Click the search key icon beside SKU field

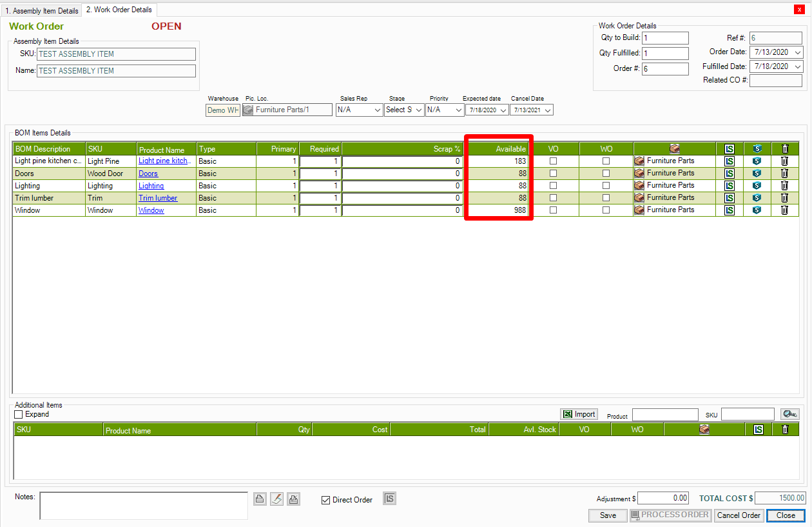(x=789, y=414)
